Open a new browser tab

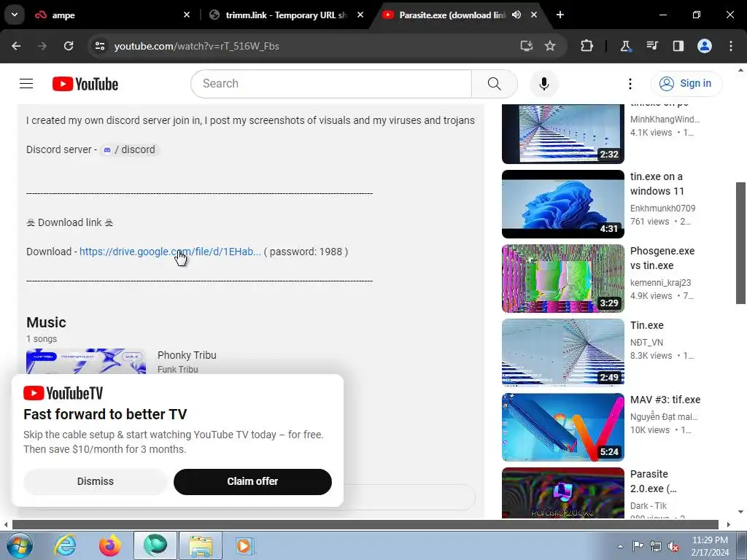coord(560,15)
